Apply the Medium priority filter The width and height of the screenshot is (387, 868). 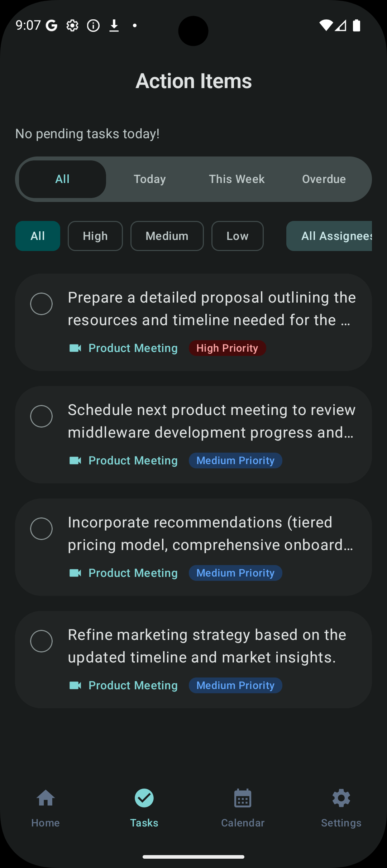[167, 236]
